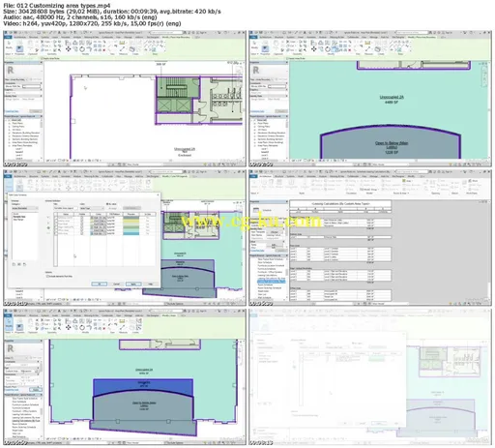Click first row preview swatch in color scheme
Screen dimensions: 495x448
(x=131, y=218)
